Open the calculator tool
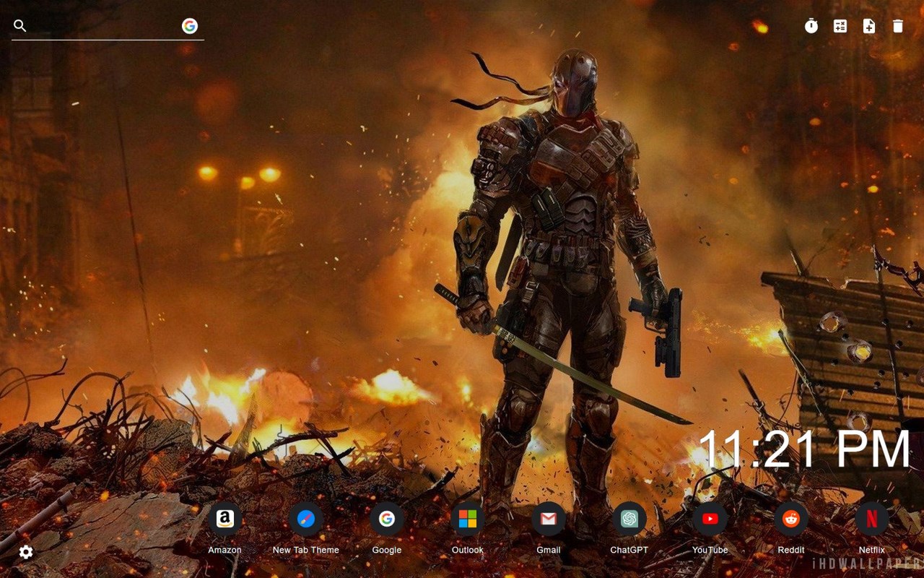This screenshot has height=578, width=924. pyautogui.click(x=840, y=26)
